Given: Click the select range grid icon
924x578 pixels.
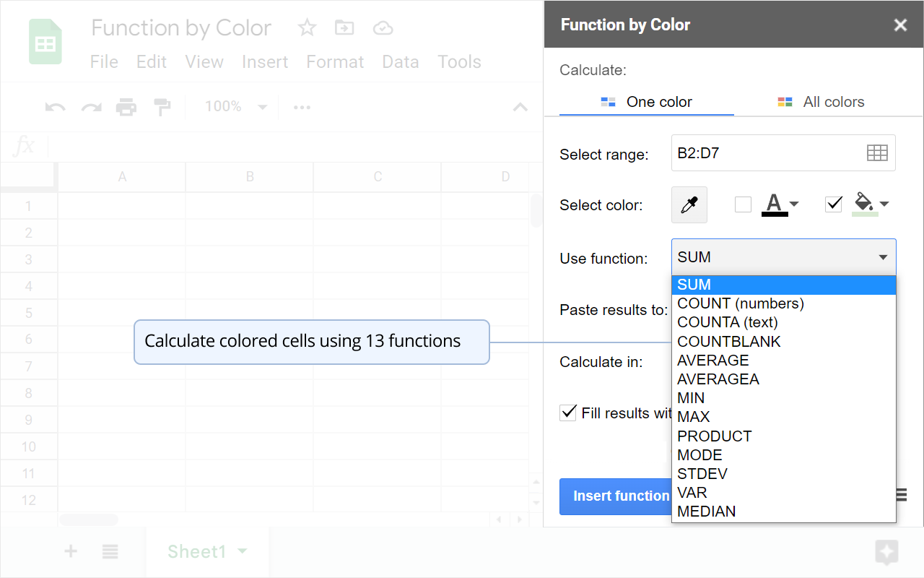Looking at the screenshot, I should [x=877, y=152].
